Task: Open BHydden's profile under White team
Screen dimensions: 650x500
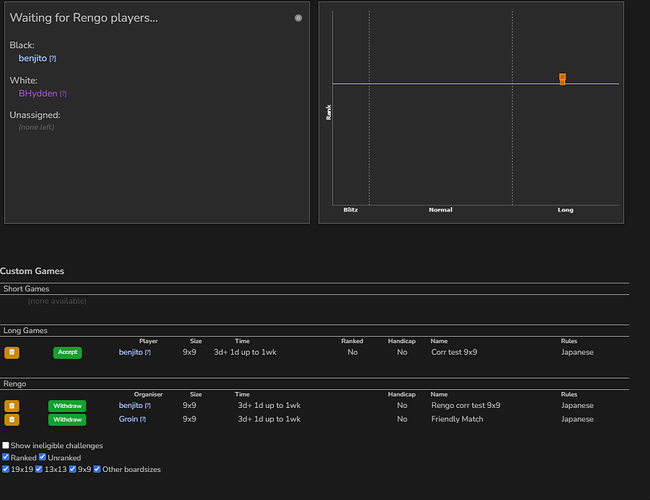Action: point(37,93)
